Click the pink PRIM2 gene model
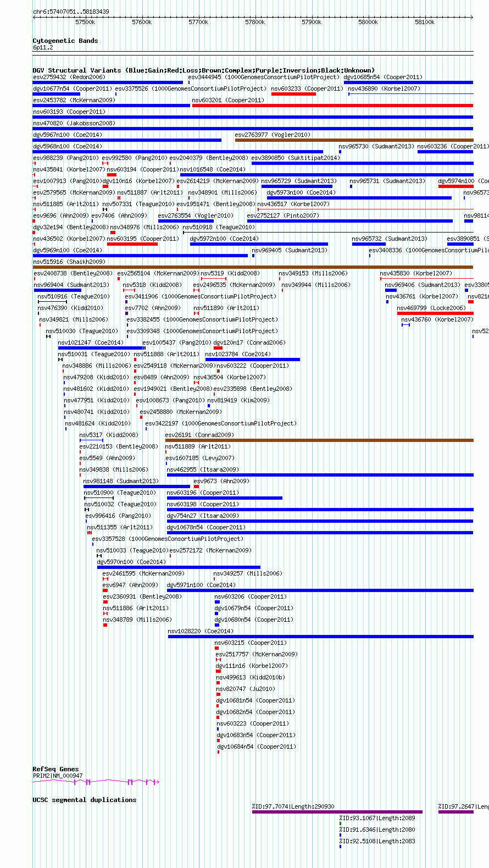 click(96, 781)
